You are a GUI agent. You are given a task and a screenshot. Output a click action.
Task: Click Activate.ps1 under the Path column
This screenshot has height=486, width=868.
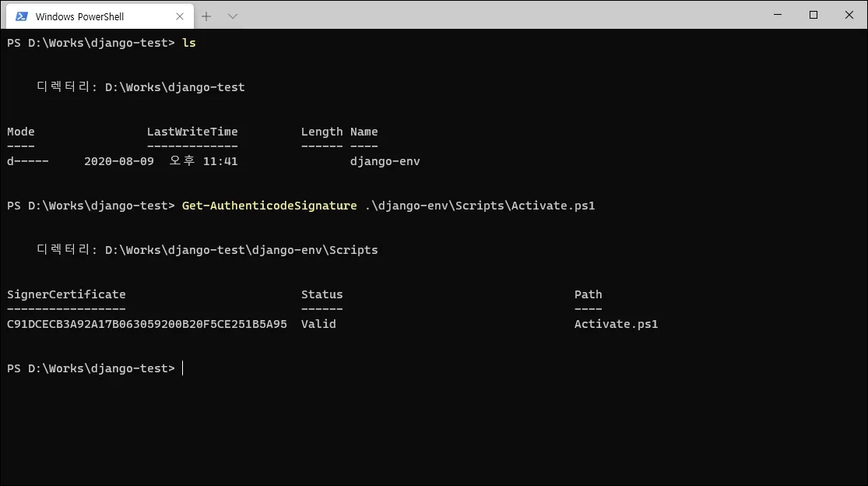pyautogui.click(x=616, y=324)
